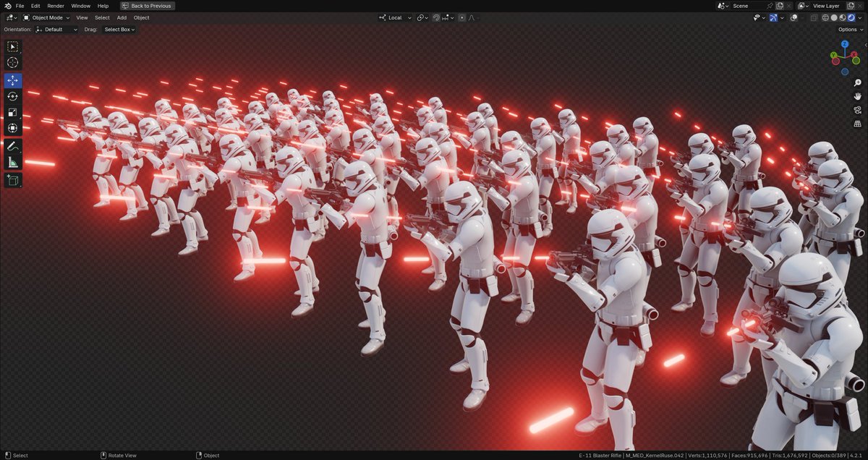This screenshot has height=460, width=868.
Task: Select the Rotate tool
Action: pos(13,96)
